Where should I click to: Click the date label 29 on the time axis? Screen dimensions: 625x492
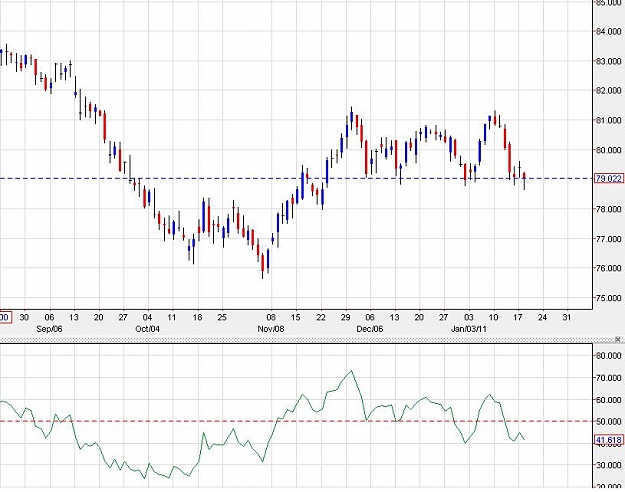point(345,317)
